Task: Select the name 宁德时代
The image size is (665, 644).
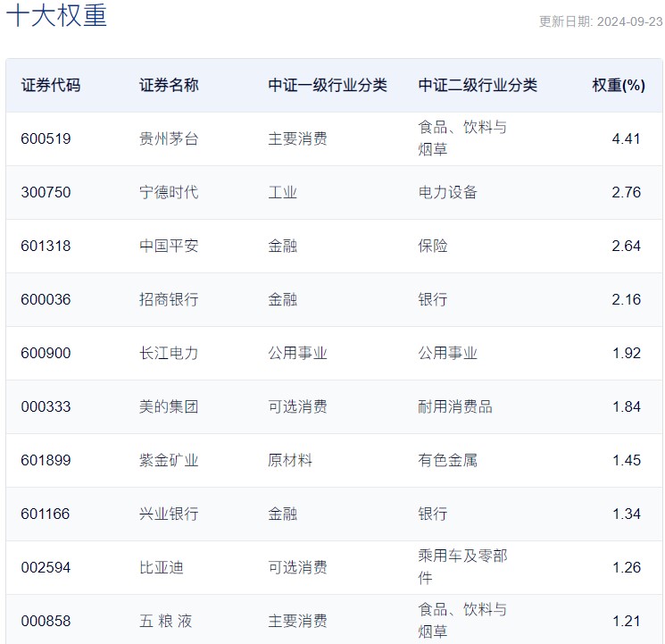Action: point(169,192)
